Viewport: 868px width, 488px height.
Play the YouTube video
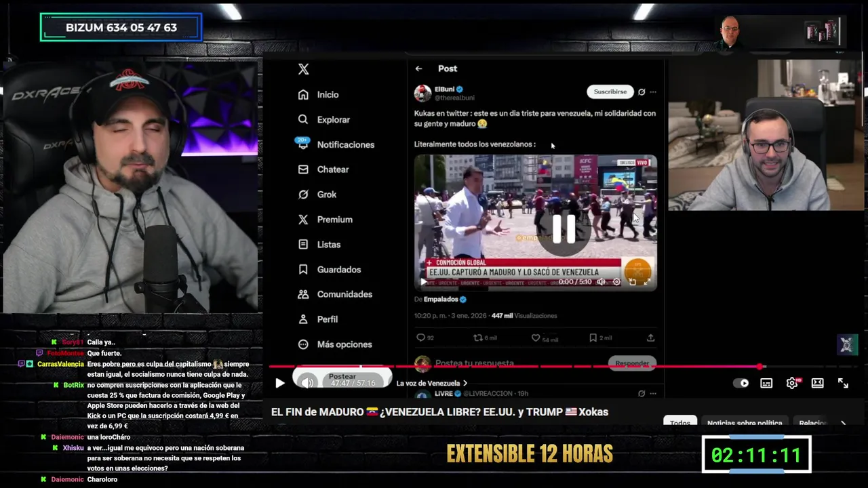[279, 383]
